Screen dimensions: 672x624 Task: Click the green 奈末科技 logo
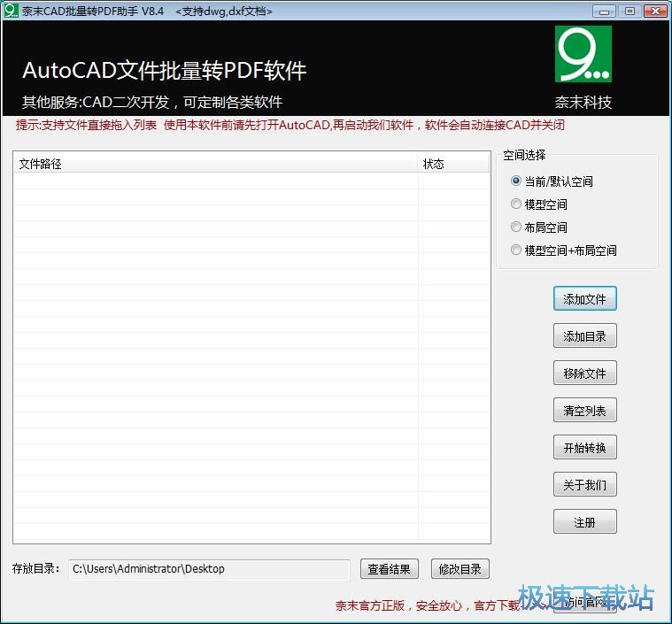pyautogui.click(x=583, y=54)
